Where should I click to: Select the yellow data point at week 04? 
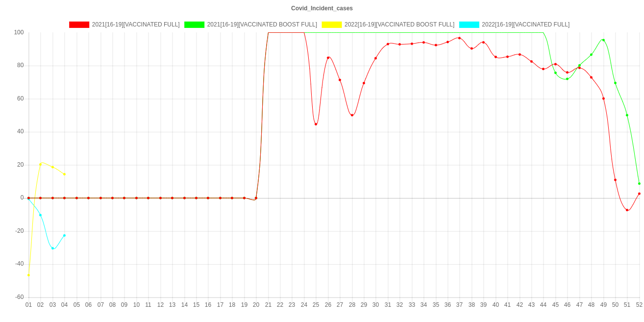tap(64, 174)
